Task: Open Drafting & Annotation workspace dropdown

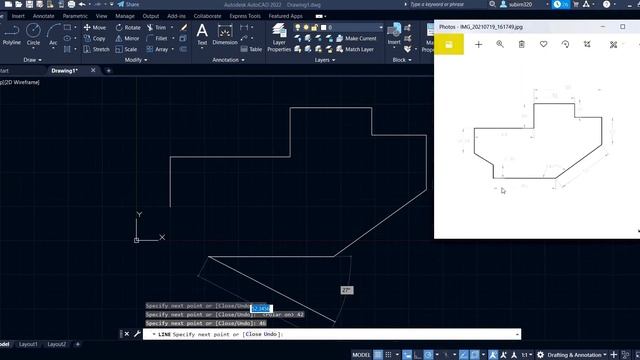Action: pos(577,355)
